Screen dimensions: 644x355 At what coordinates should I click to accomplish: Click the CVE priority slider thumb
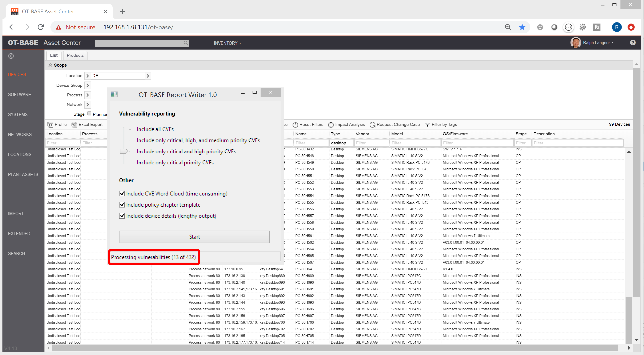124,151
